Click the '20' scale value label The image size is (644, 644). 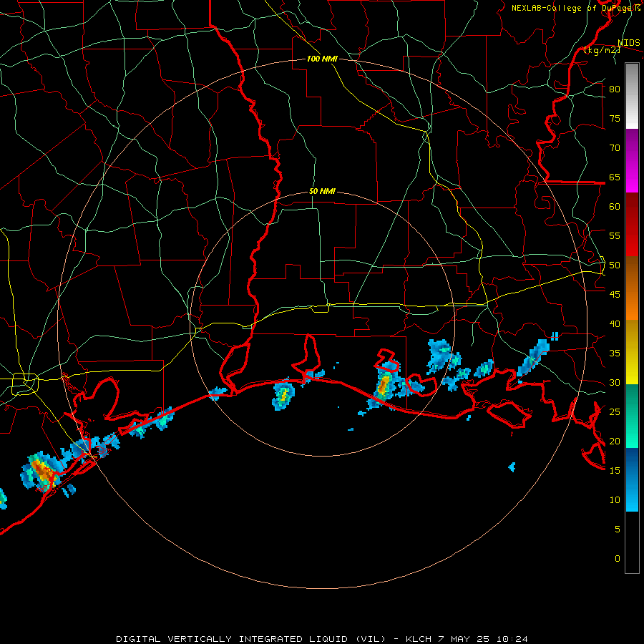615,441
